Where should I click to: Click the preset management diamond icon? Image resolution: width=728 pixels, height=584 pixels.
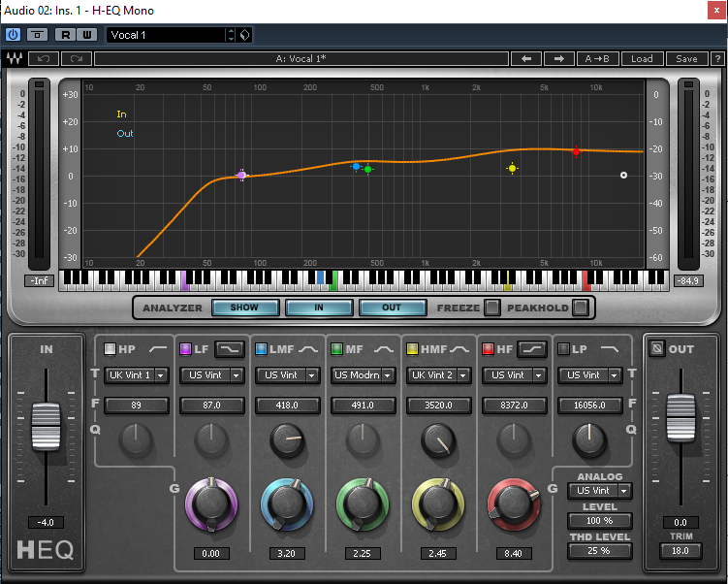click(x=244, y=35)
